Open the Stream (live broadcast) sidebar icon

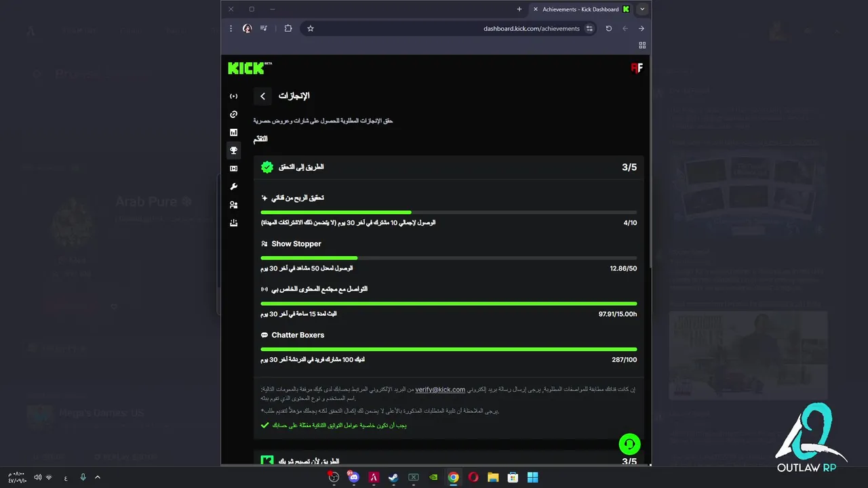click(233, 96)
